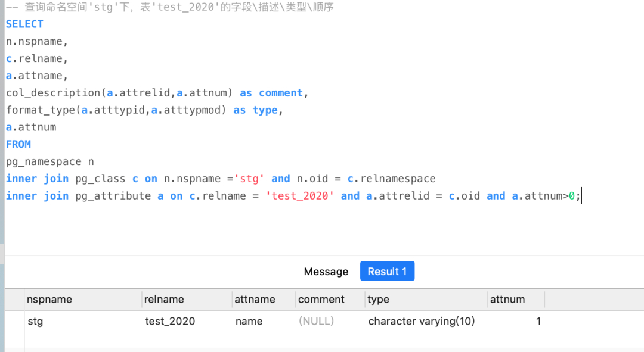Select the attnum value 1 cell
The height and width of the screenshot is (352, 644).
coord(516,321)
